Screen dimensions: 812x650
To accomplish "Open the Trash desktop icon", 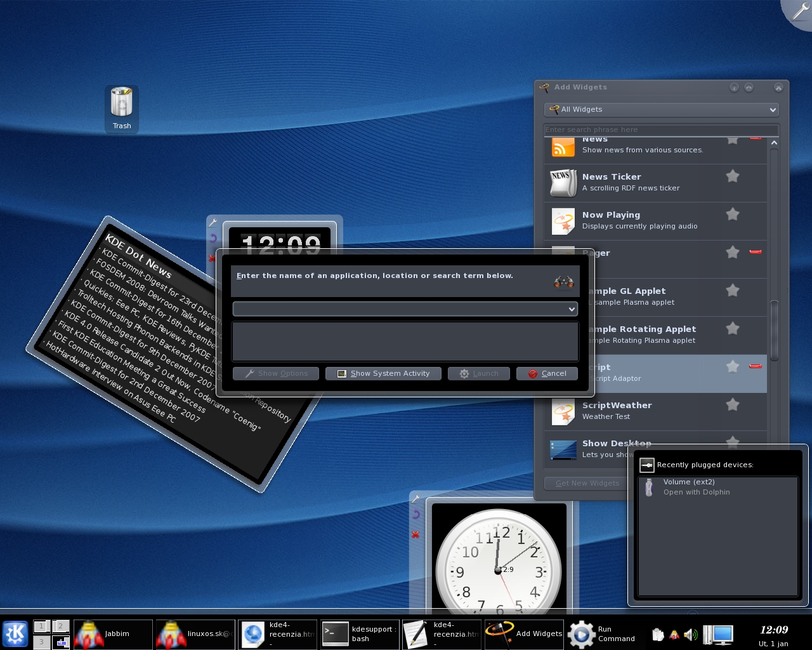I will [x=122, y=109].
